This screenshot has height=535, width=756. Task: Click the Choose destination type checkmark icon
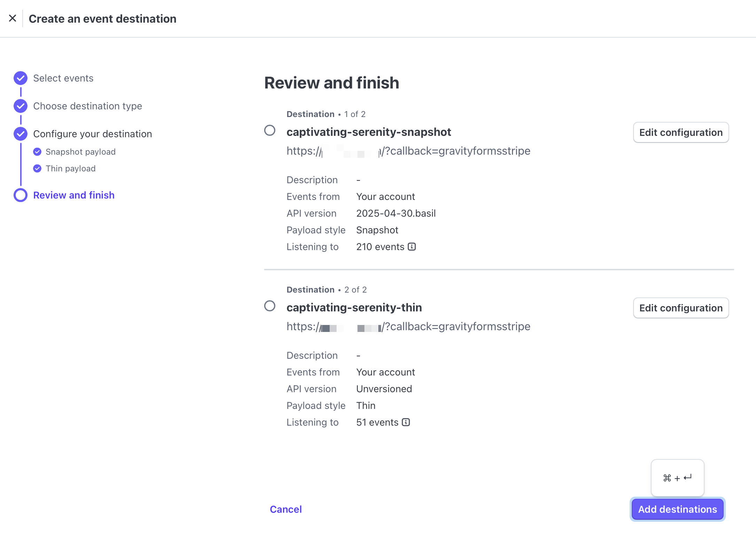pyautogui.click(x=21, y=106)
